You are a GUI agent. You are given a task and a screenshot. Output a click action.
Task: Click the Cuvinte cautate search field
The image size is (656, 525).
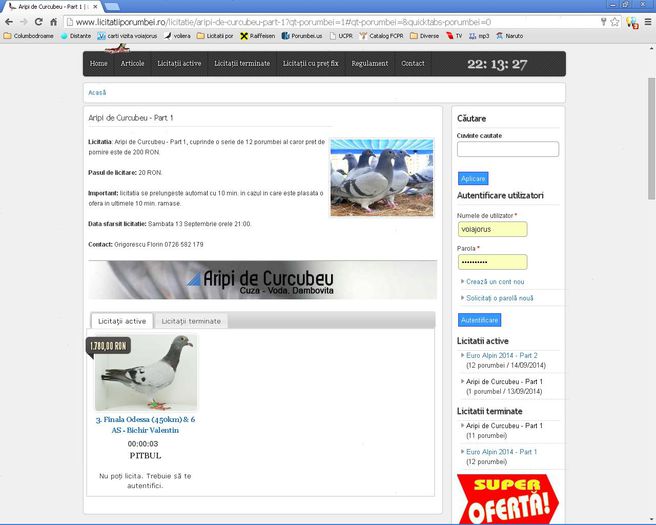click(x=507, y=149)
